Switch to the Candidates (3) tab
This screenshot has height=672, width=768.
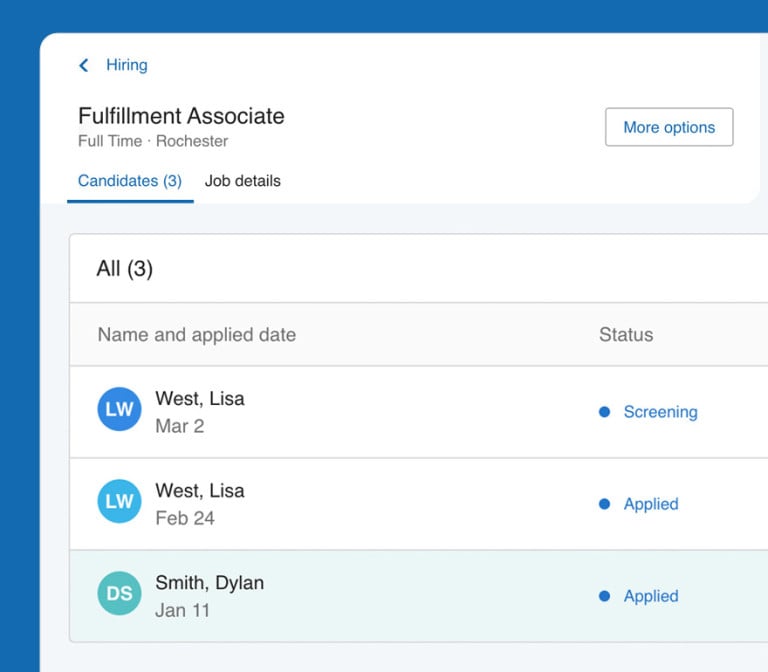click(x=130, y=181)
